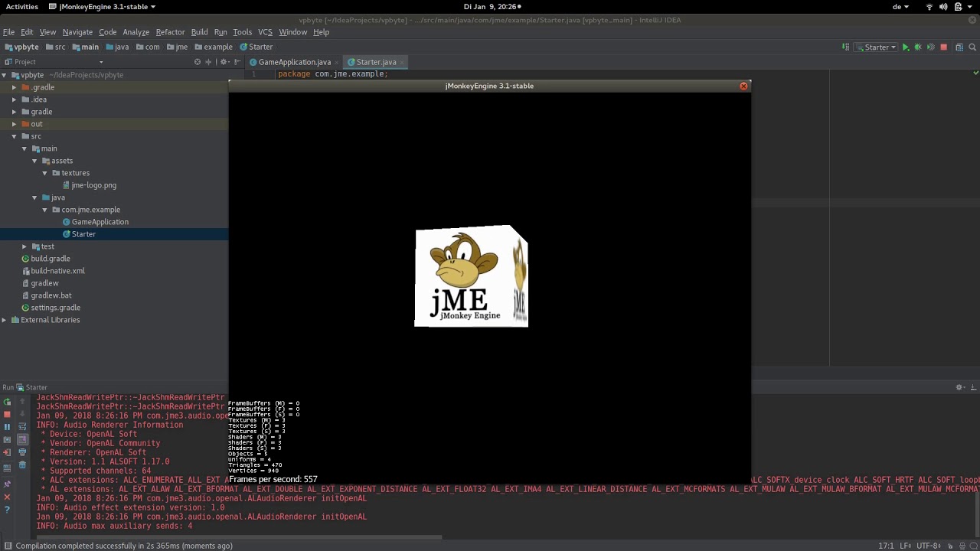Select GameApplication class in the tree
The height and width of the screenshot is (551, 980).
click(100, 222)
